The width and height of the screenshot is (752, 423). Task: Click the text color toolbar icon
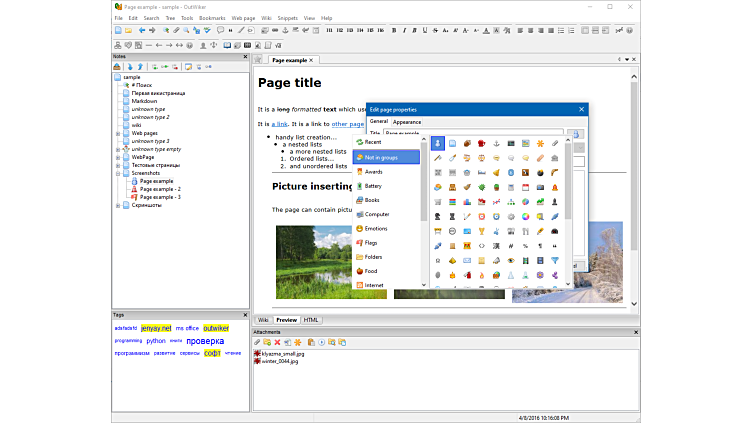click(x=486, y=30)
